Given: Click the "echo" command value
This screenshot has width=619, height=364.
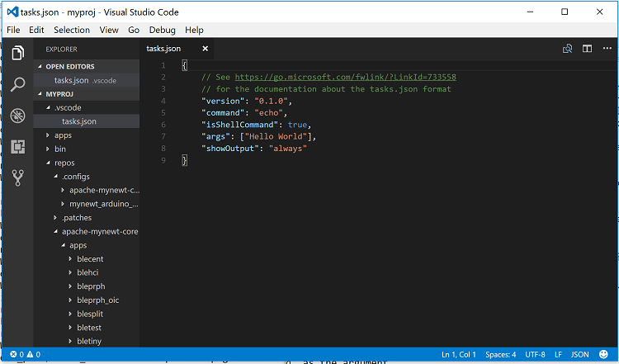Looking at the screenshot, I should tap(268, 113).
